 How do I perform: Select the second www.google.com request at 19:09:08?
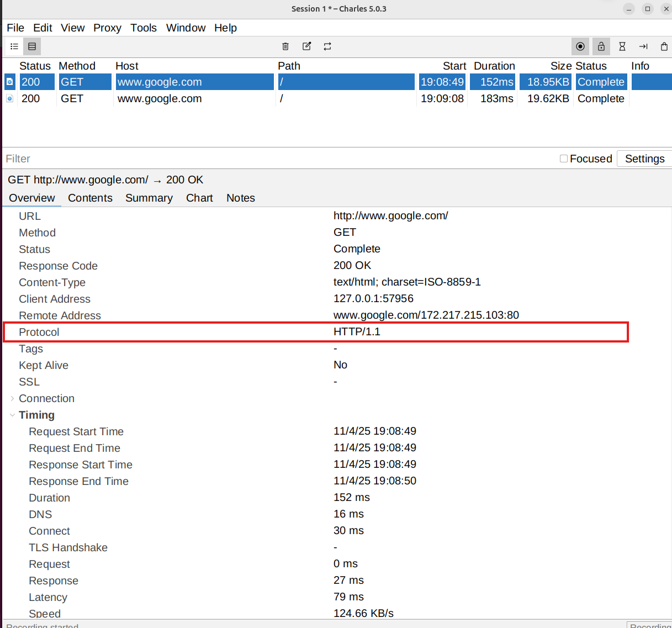[160, 98]
